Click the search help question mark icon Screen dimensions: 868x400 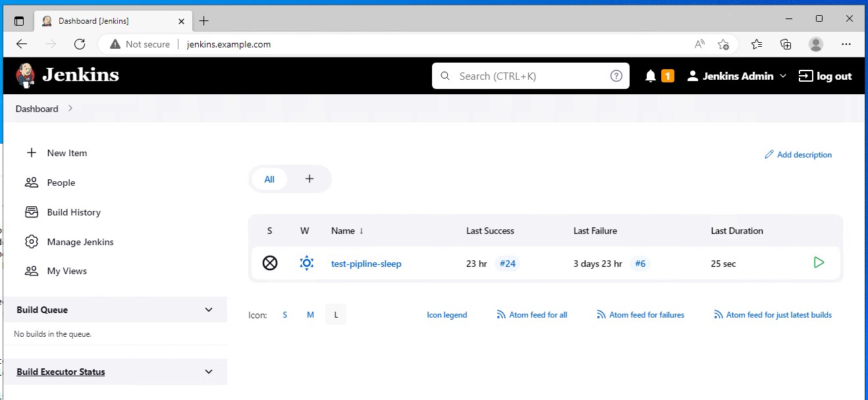click(x=616, y=76)
